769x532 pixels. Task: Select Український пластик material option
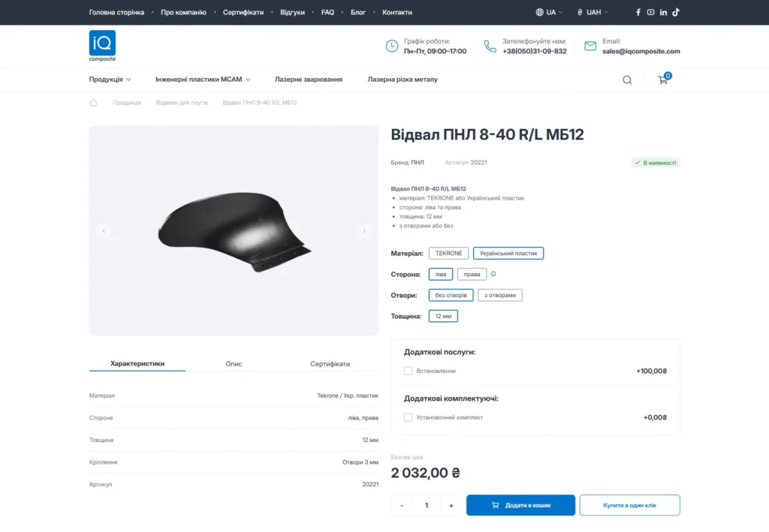click(x=508, y=254)
